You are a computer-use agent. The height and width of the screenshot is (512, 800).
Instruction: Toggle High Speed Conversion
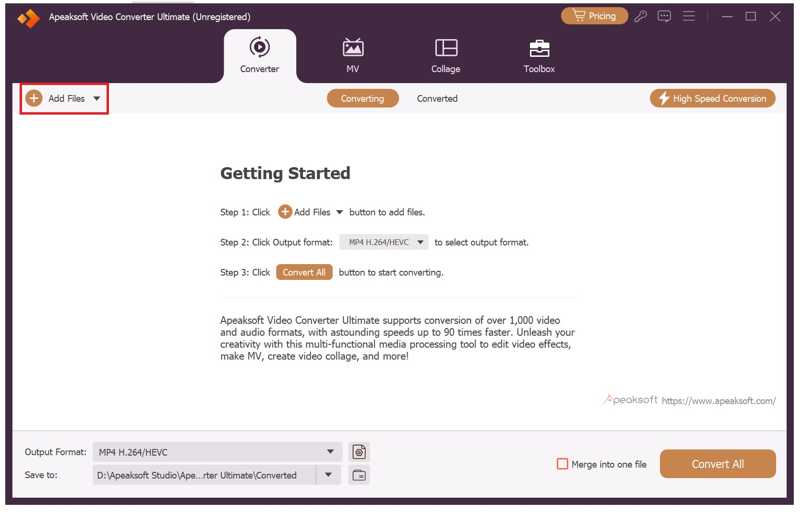pyautogui.click(x=712, y=98)
